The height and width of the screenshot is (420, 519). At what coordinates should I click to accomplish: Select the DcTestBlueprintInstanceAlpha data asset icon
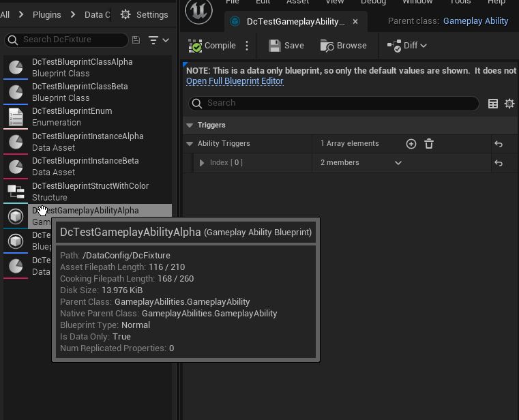16,142
